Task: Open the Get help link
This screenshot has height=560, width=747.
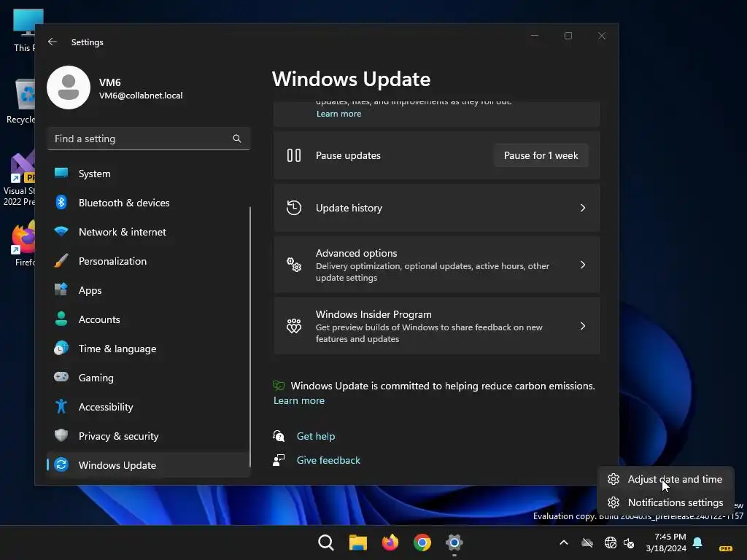Action: click(316, 436)
